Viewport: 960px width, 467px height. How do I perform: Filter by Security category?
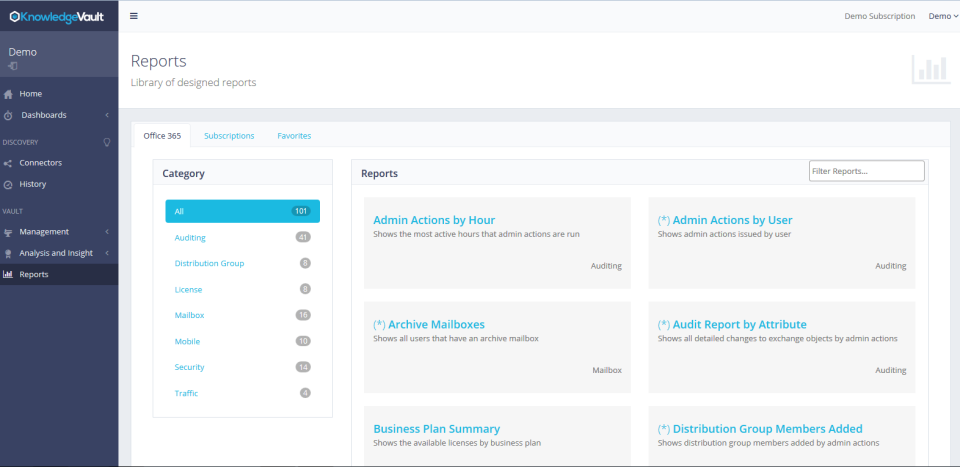tap(242, 367)
